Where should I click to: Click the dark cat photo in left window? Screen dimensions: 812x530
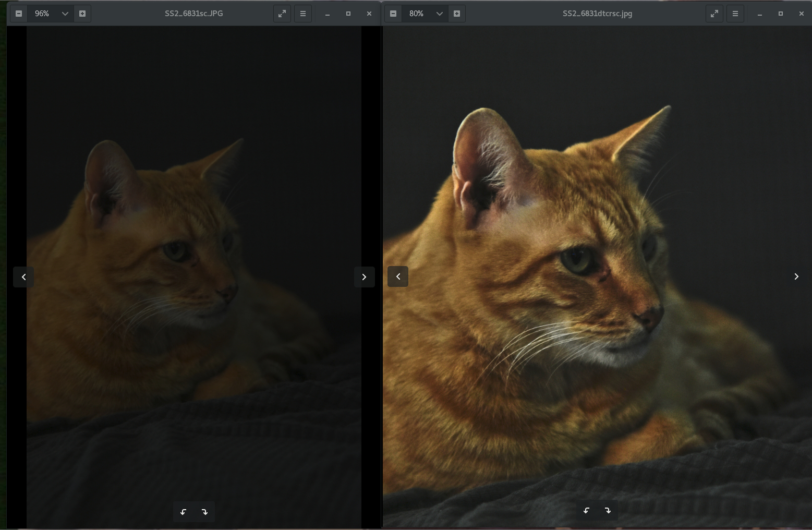click(194, 277)
